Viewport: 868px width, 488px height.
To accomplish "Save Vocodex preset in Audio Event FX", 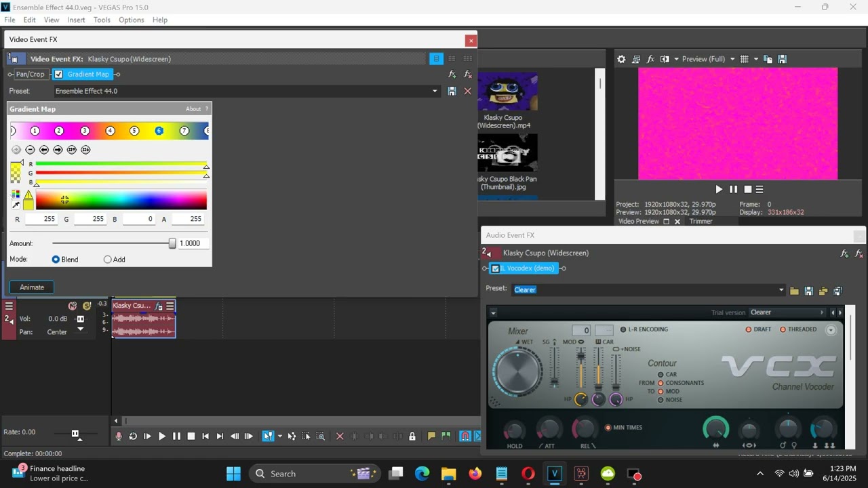I will pos(808,291).
